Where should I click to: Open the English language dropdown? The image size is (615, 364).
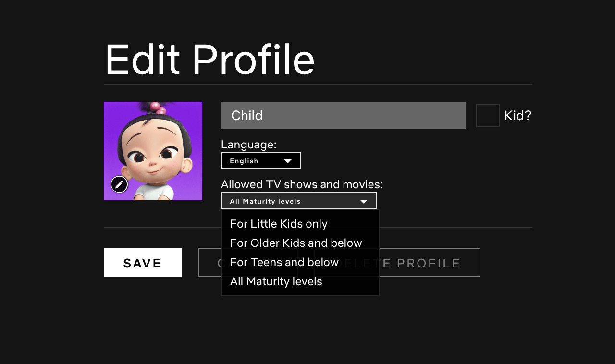click(x=260, y=161)
